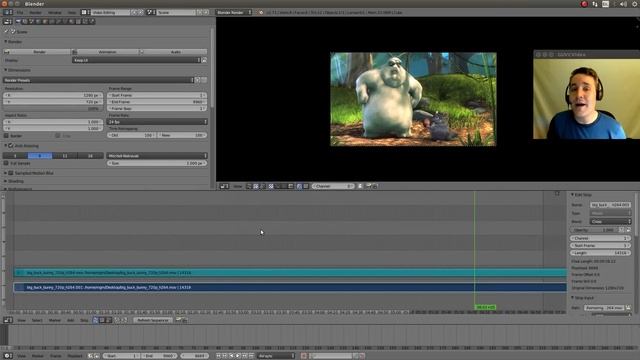The width and height of the screenshot is (640, 360).
Task: Click the strip Opacity slider
Action: pos(595,230)
